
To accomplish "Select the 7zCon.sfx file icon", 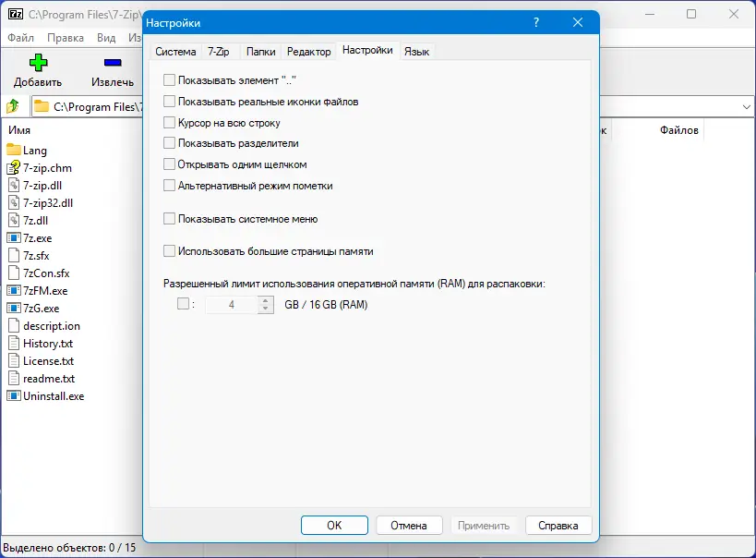I will point(14,273).
